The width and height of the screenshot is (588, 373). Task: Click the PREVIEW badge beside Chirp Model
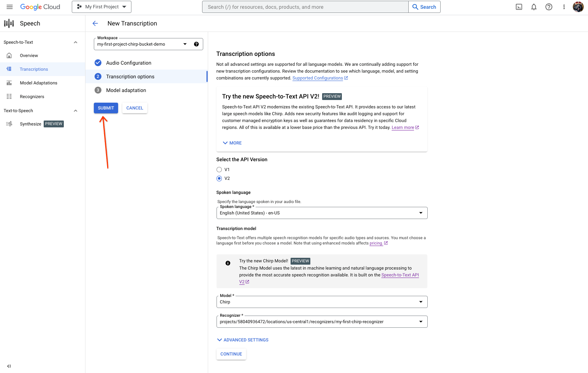tap(300, 261)
